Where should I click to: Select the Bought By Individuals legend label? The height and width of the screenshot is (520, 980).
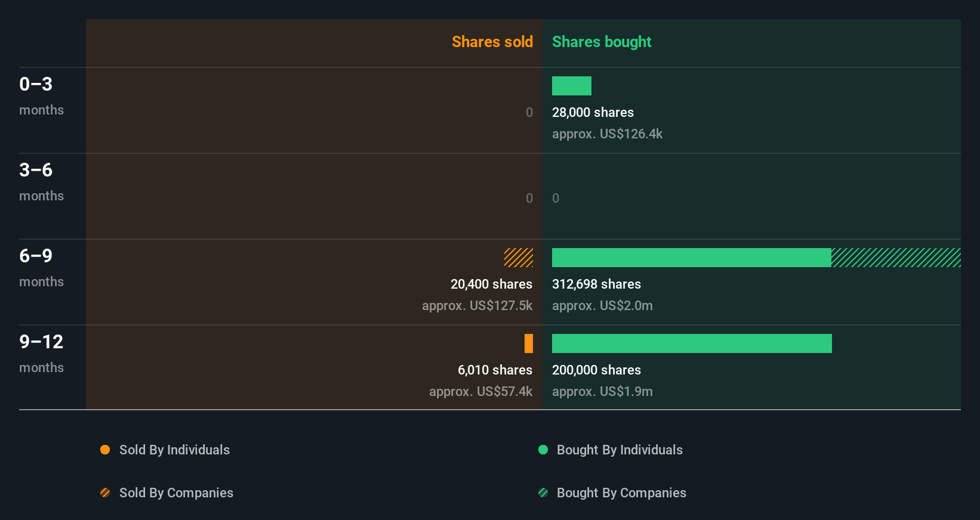click(x=620, y=450)
